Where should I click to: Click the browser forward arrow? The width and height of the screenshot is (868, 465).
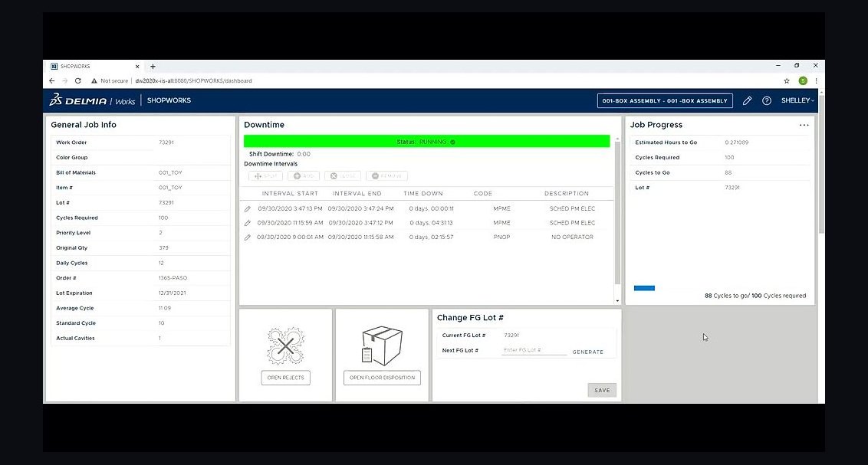click(64, 80)
